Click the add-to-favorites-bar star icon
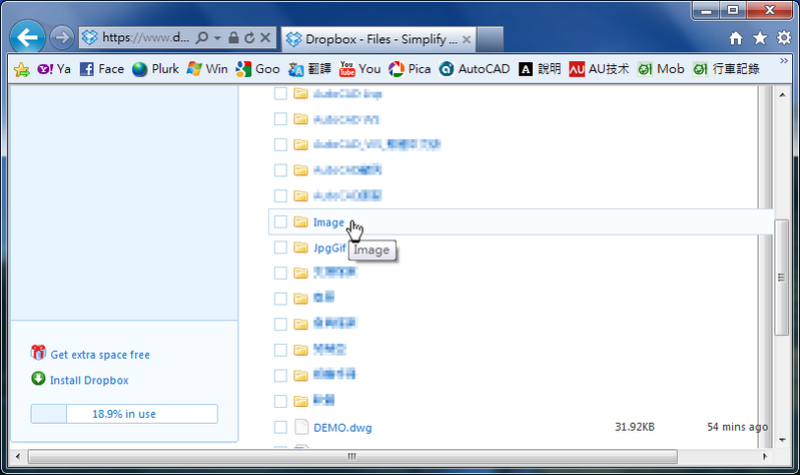 pyautogui.click(x=21, y=69)
